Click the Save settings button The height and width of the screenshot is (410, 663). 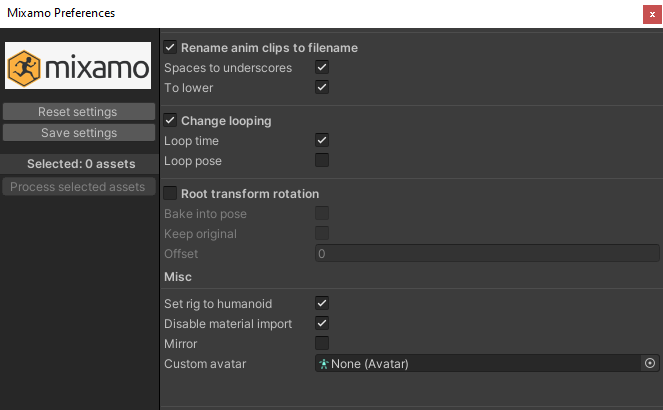click(79, 133)
